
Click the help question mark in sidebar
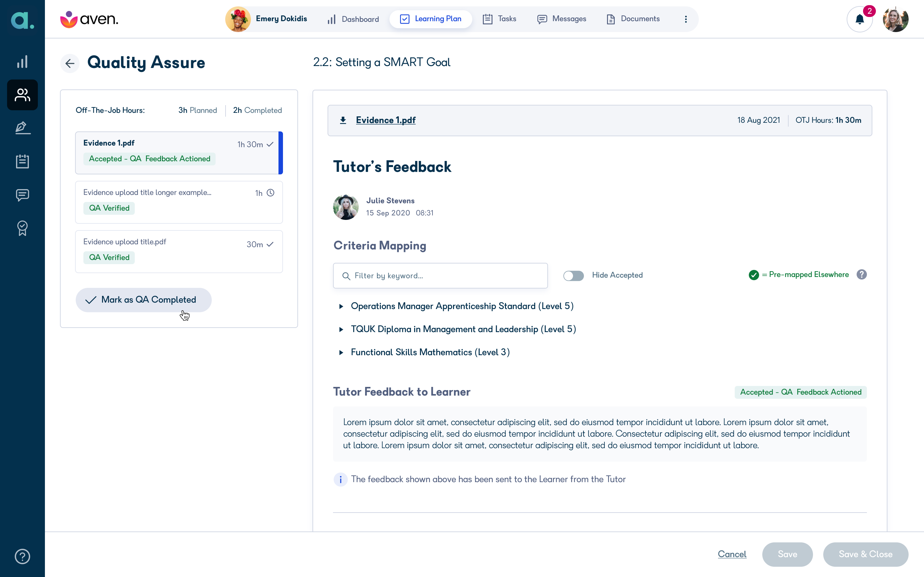tap(22, 556)
